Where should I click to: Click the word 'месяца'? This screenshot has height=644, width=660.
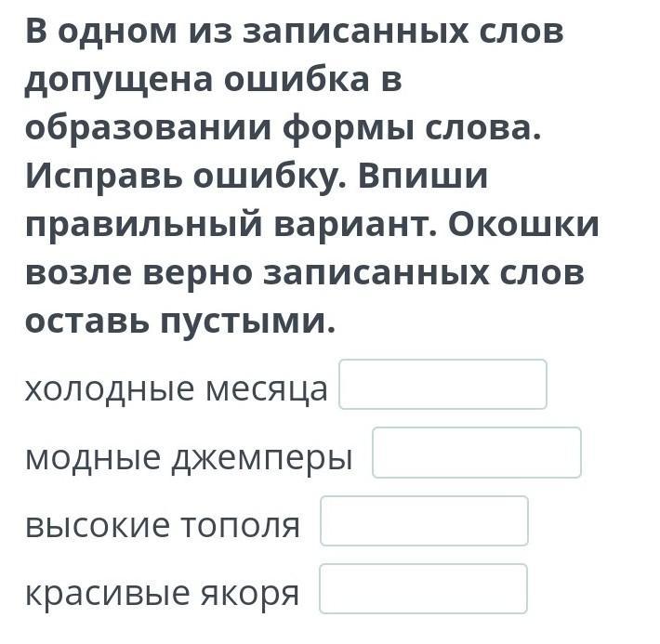(x=267, y=390)
